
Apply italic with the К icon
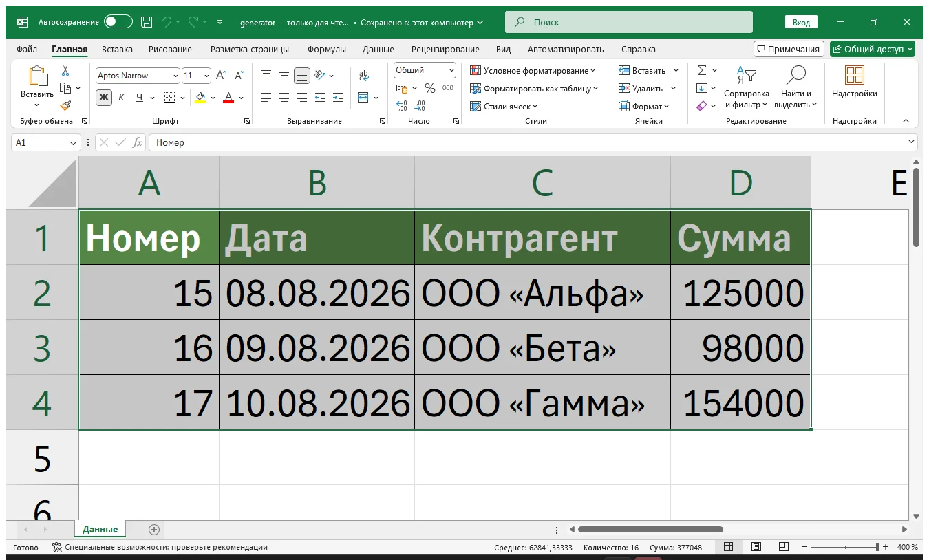[122, 98]
